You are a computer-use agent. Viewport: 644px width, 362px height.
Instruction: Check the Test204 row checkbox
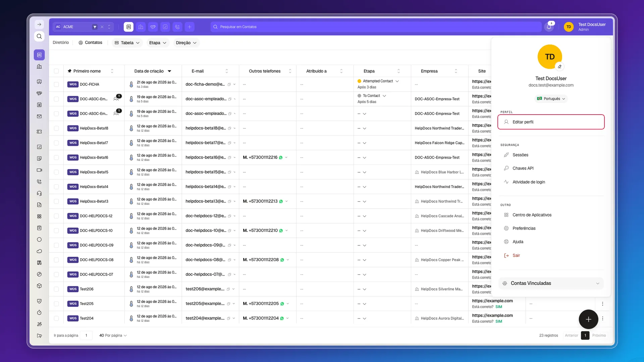point(56,318)
